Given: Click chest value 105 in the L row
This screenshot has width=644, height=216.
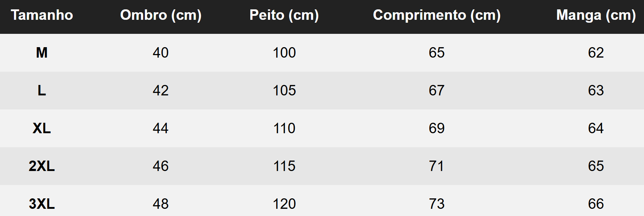Looking at the screenshot, I should [284, 91].
